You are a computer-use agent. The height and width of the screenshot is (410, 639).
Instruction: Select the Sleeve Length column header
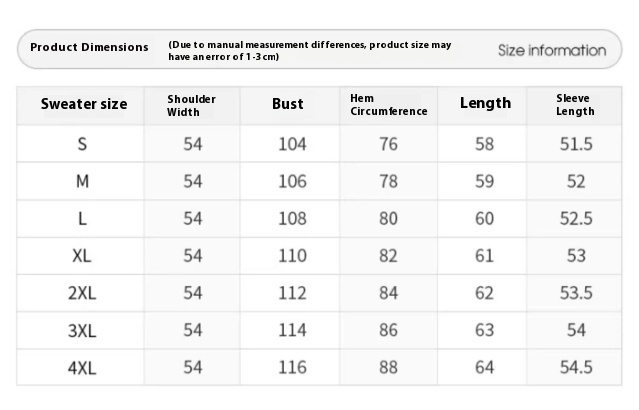tap(575, 105)
